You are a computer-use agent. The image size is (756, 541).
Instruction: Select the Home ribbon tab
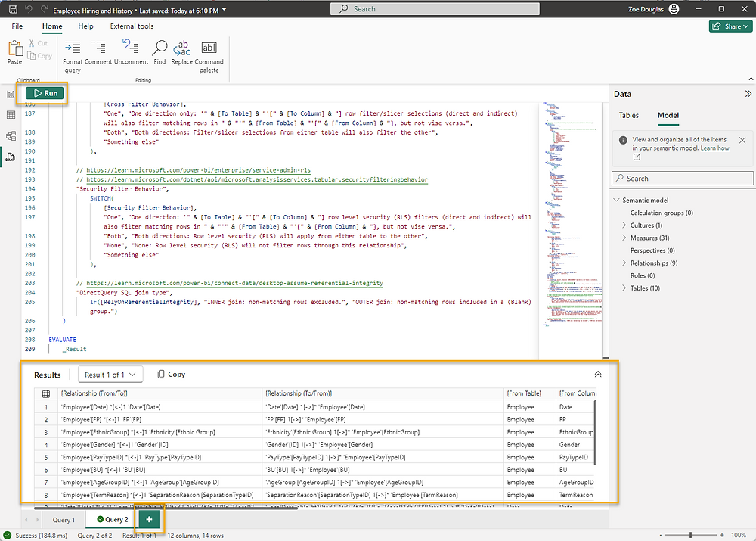pyautogui.click(x=52, y=26)
